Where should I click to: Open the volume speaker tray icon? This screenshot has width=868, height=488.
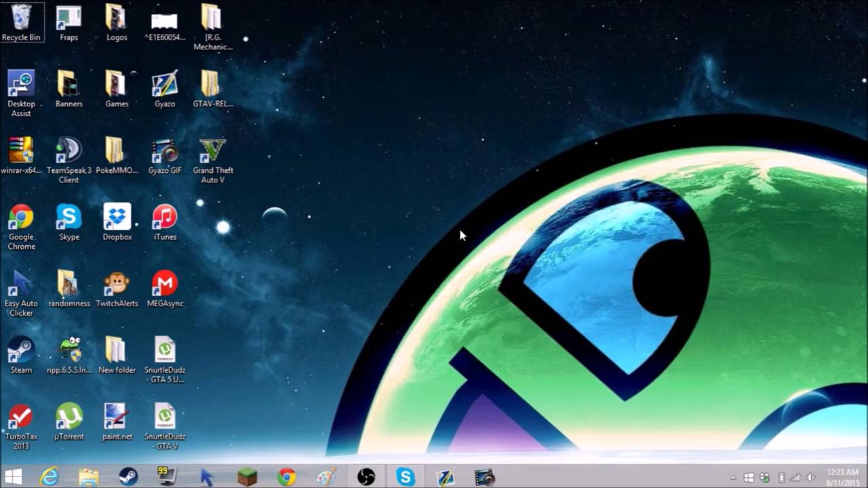(811, 478)
